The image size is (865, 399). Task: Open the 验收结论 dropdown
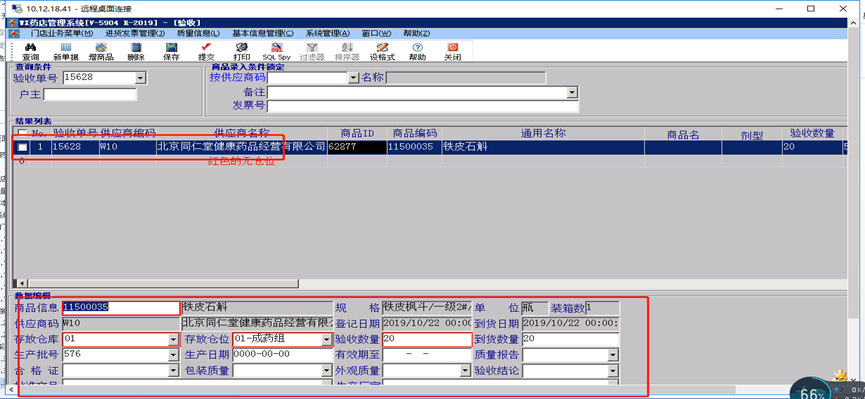tap(613, 371)
